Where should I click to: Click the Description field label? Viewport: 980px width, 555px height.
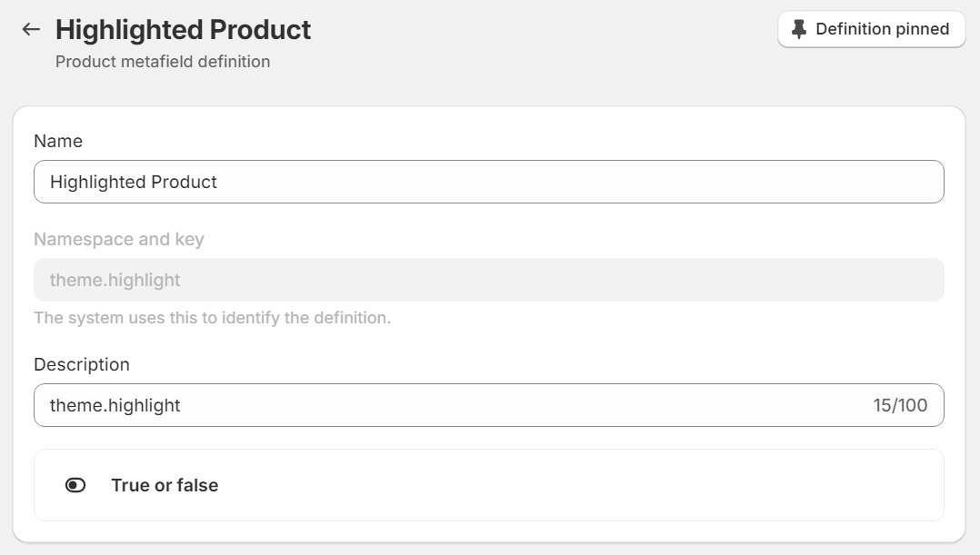(x=82, y=364)
